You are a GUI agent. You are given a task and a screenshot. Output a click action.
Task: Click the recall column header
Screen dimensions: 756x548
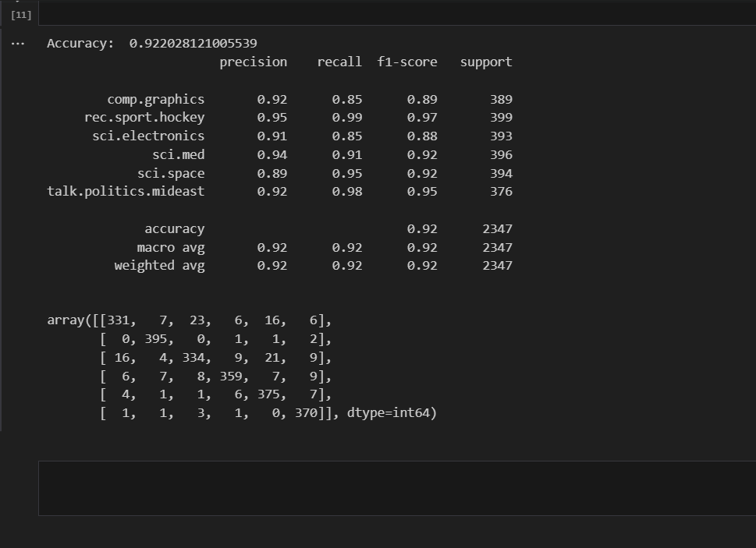click(x=339, y=62)
